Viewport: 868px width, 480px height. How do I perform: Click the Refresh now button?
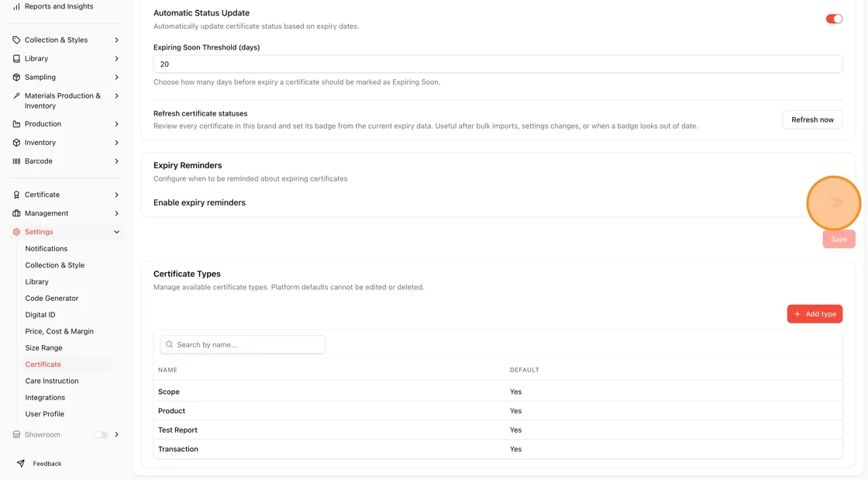pos(812,119)
